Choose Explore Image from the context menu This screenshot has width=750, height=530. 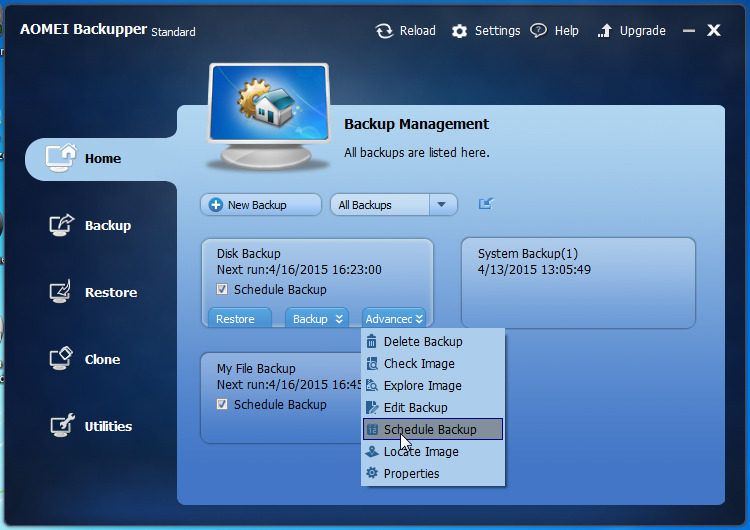pyautogui.click(x=422, y=386)
